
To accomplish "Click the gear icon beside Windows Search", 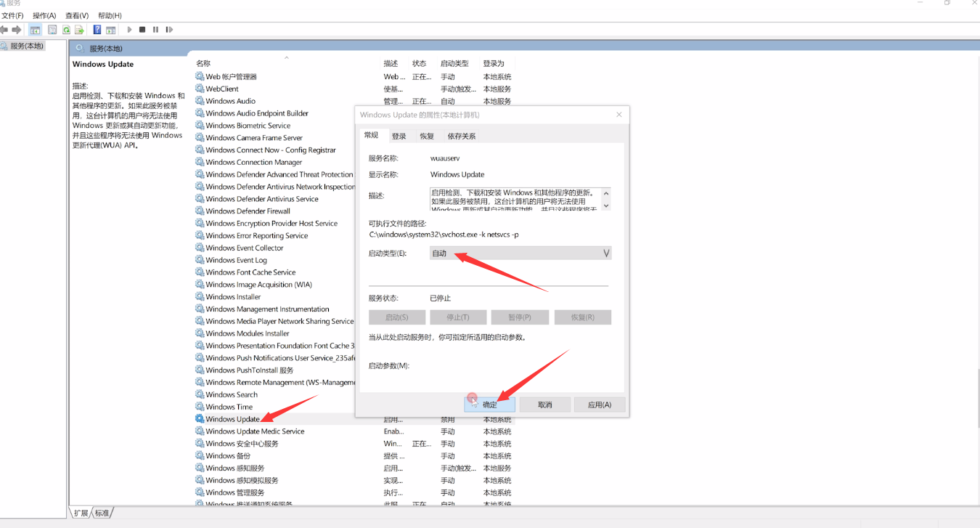I will pyautogui.click(x=200, y=394).
